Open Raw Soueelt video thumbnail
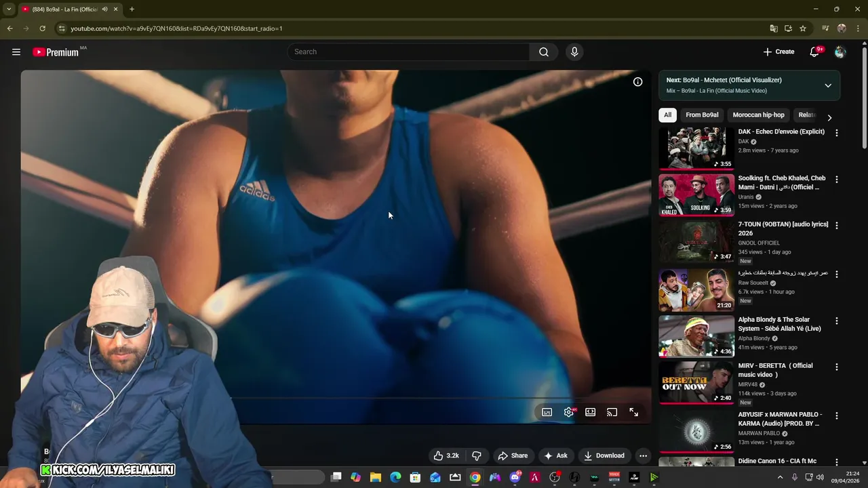The height and width of the screenshot is (488, 868). [696, 290]
